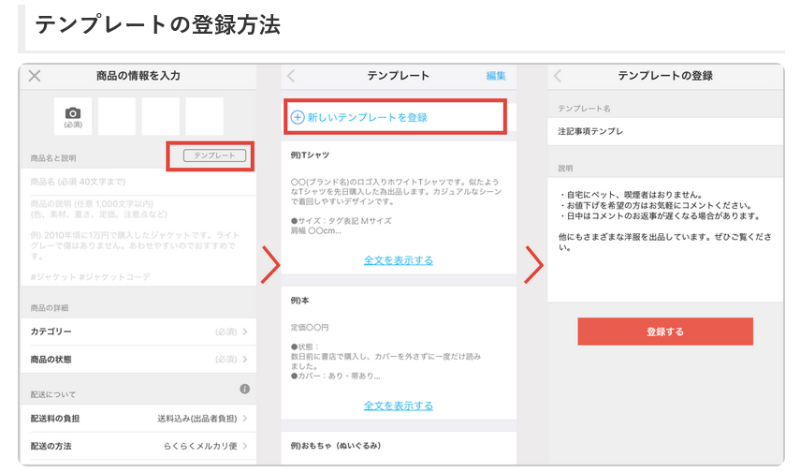Select the 例)おもちゃ template entry

click(x=398, y=446)
